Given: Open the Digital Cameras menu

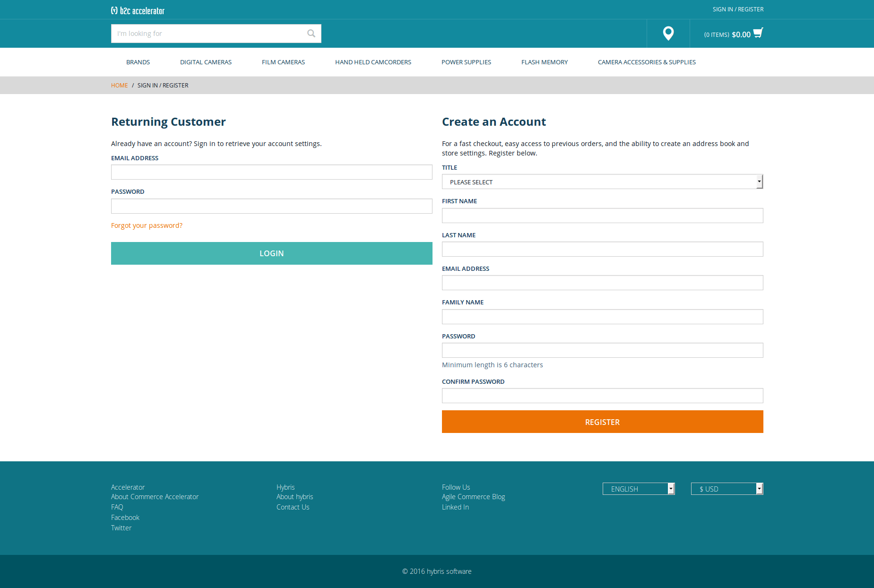Looking at the screenshot, I should click(206, 62).
